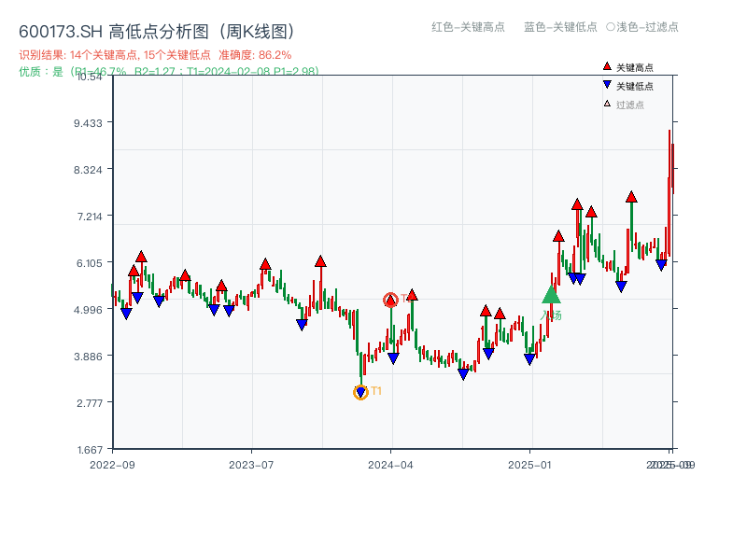Image resolution: width=747 pixels, height=560 pixels.
Task: Select the circled T2 high point marker
Action: tap(392, 300)
